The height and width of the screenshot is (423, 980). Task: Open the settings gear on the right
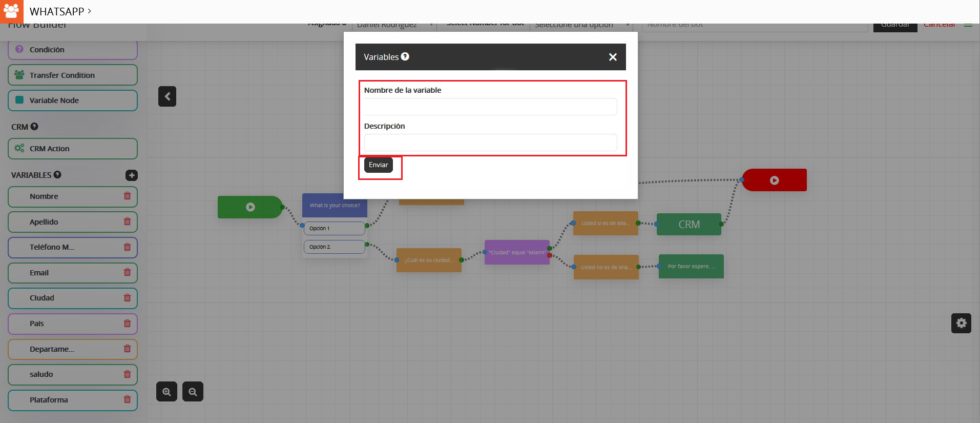coord(961,323)
